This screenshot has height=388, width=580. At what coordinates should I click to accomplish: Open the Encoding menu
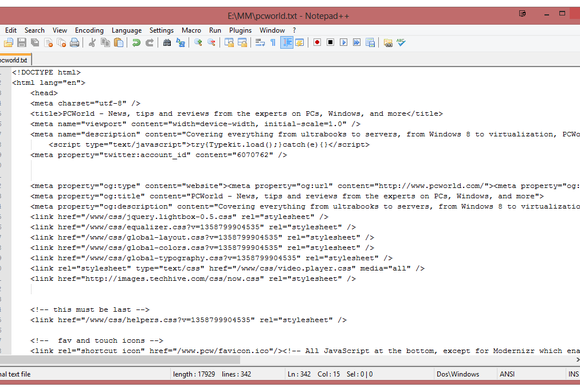coord(89,30)
